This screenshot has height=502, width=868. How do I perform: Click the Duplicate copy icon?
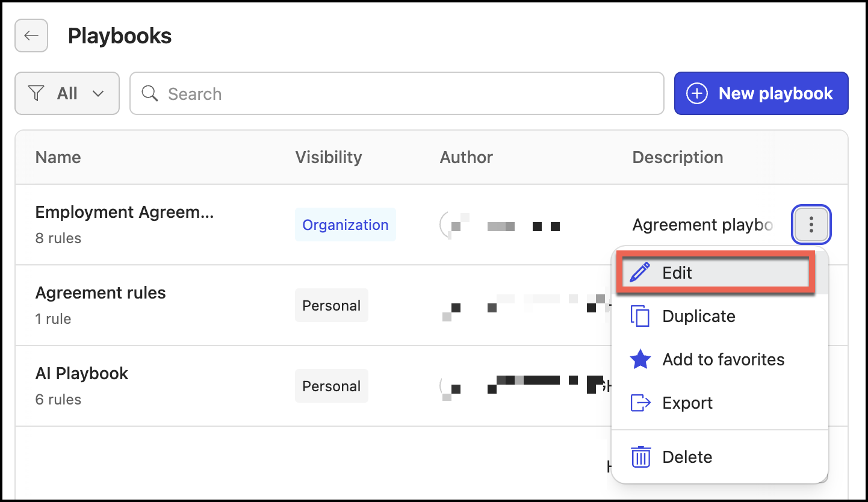[x=640, y=316]
